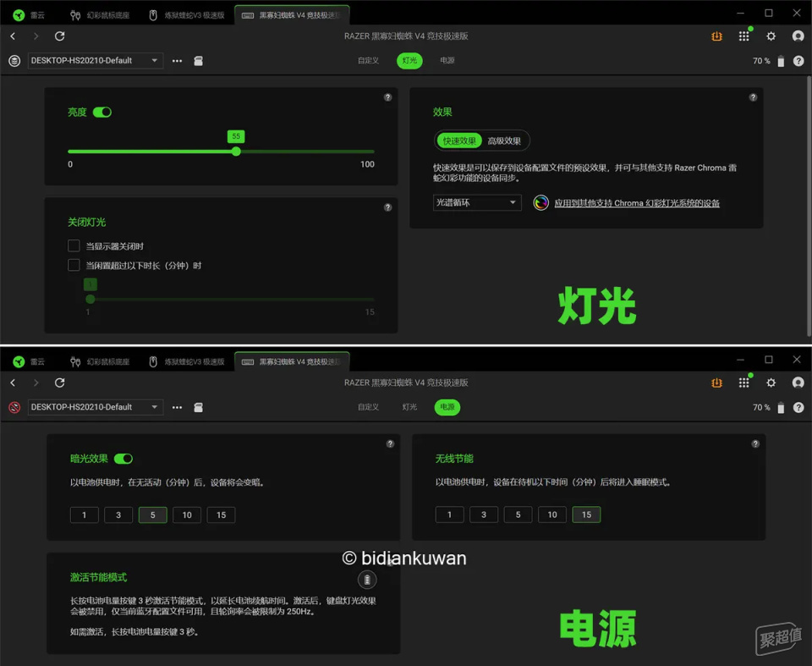Viewport: 812px width, 666px height.
Task: Open the three-dot profile menu in 灯光 window
Action: tap(177, 61)
